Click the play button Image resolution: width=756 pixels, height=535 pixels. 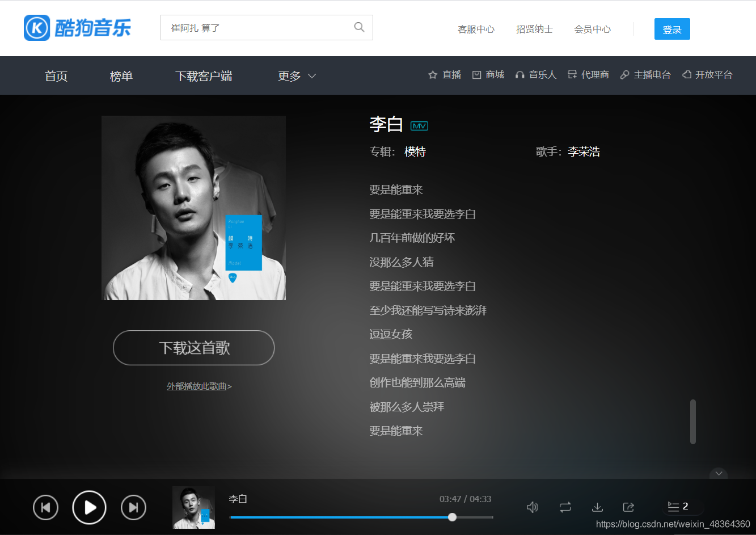coord(90,507)
